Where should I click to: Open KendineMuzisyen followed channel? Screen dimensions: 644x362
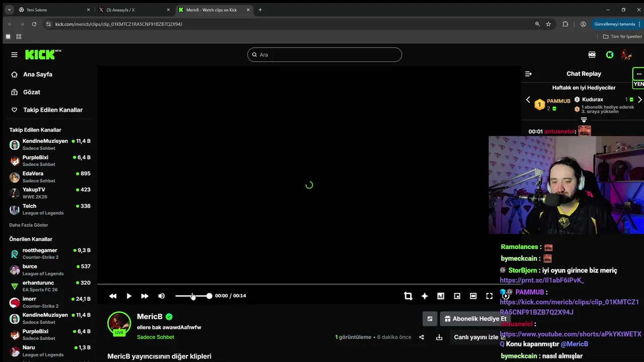pos(50,144)
